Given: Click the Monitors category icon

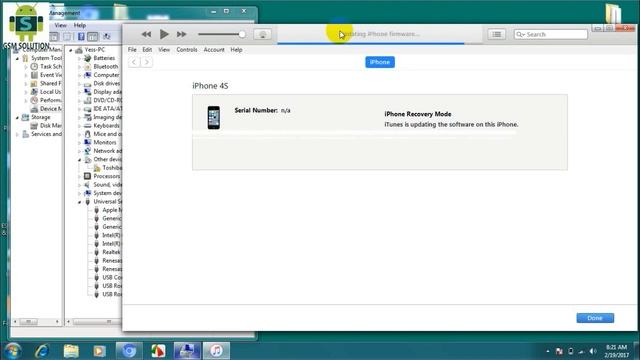Looking at the screenshot, I should [87, 142].
